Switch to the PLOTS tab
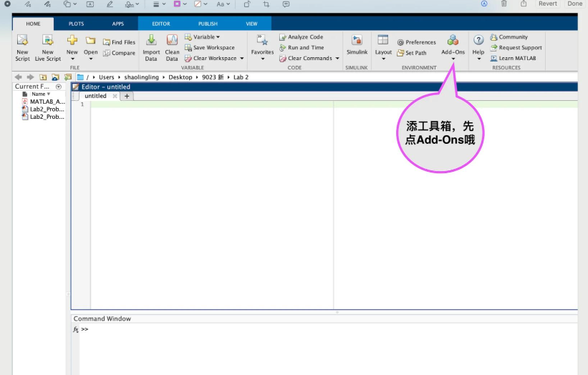This screenshot has height=375, width=588. click(x=76, y=24)
